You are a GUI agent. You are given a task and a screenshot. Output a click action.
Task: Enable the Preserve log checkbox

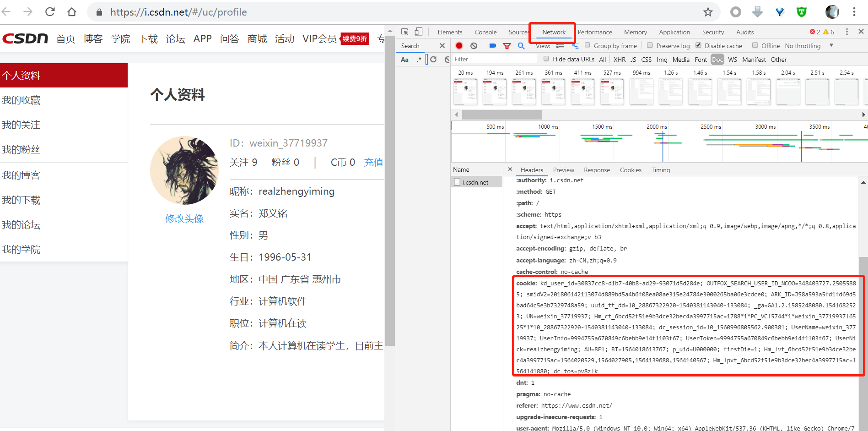(x=650, y=45)
